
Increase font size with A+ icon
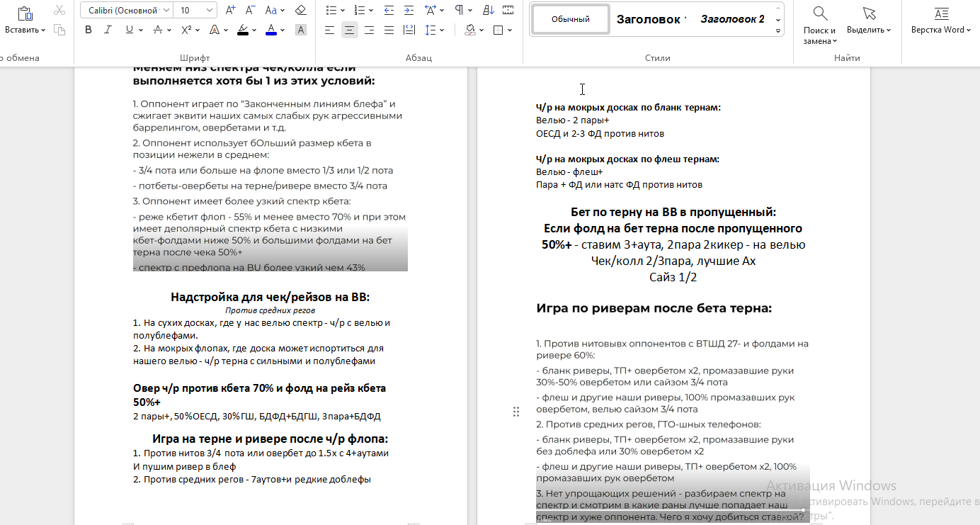(231, 11)
